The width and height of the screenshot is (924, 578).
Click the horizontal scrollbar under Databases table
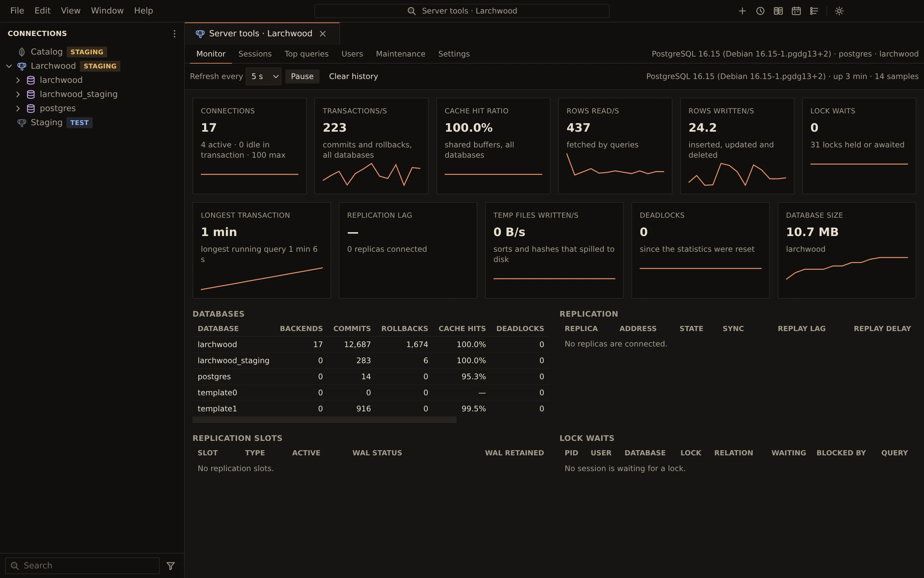(x=324, y=420)
